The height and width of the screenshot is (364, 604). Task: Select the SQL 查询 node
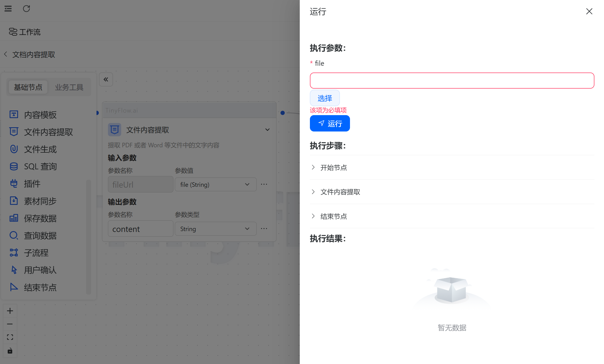tap(40, 166)
